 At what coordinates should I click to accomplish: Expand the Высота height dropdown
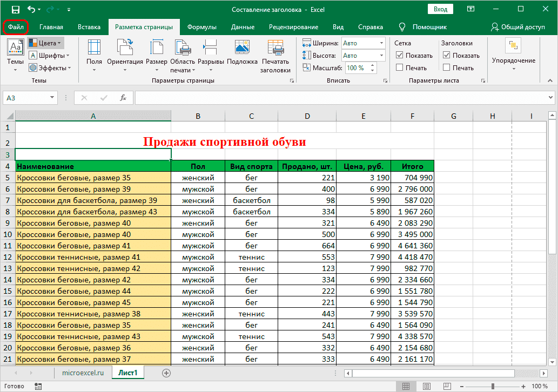(381, 56)
